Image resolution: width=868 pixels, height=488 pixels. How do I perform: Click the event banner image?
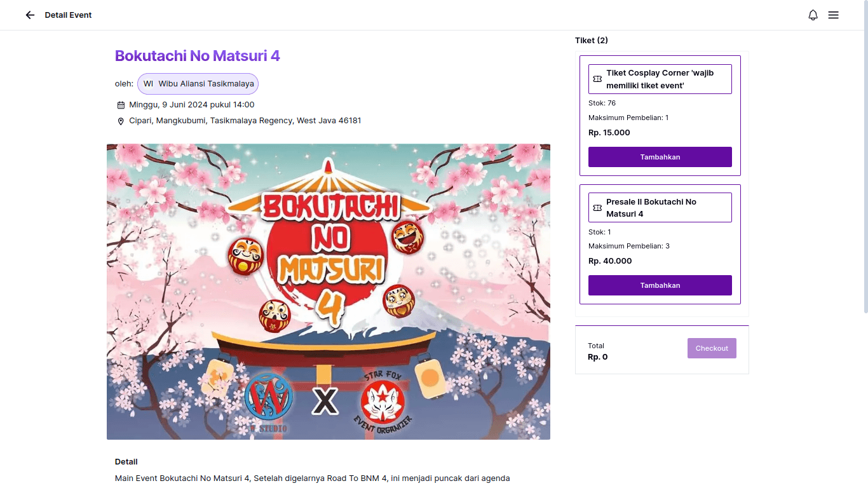[328, 292]
